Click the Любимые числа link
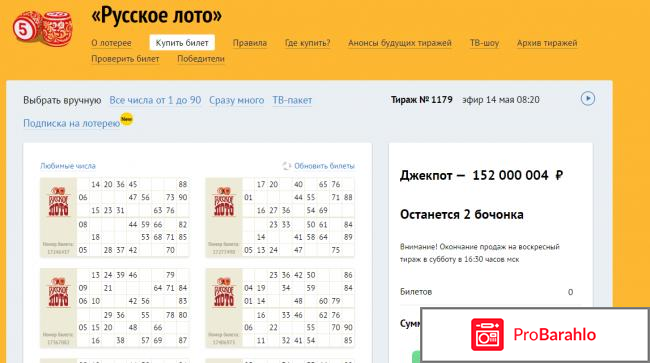650x363 pixels. (68, 166)
